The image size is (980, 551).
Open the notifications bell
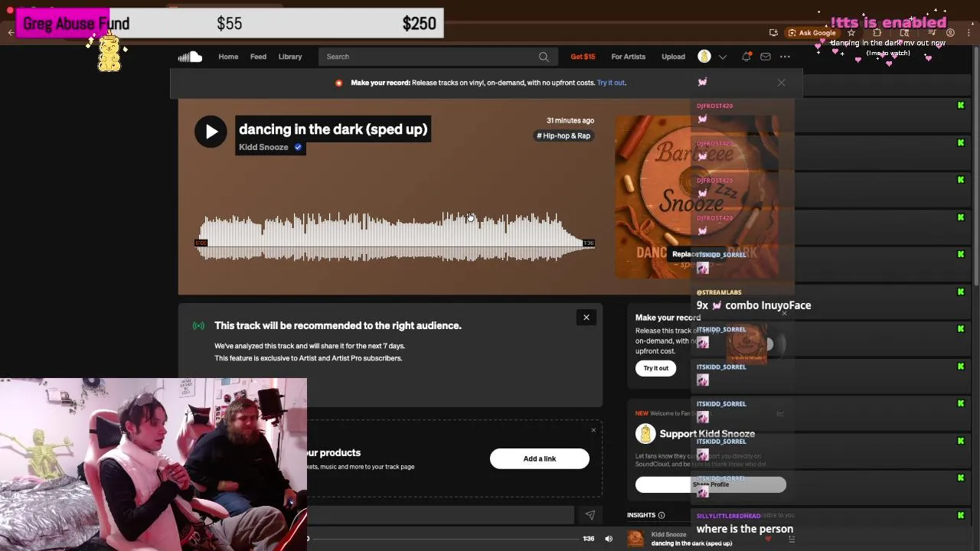746,57
